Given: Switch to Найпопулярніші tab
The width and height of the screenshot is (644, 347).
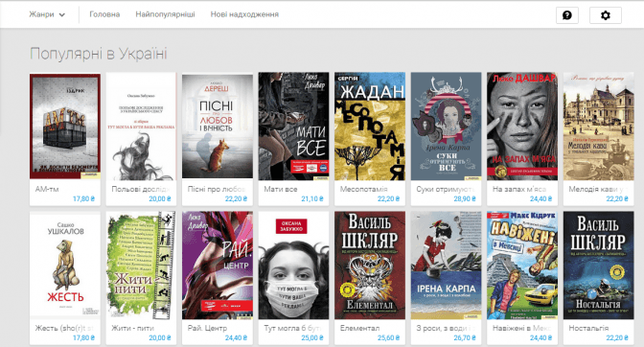Looking at the screenshot, I should (x=165, y=14).
